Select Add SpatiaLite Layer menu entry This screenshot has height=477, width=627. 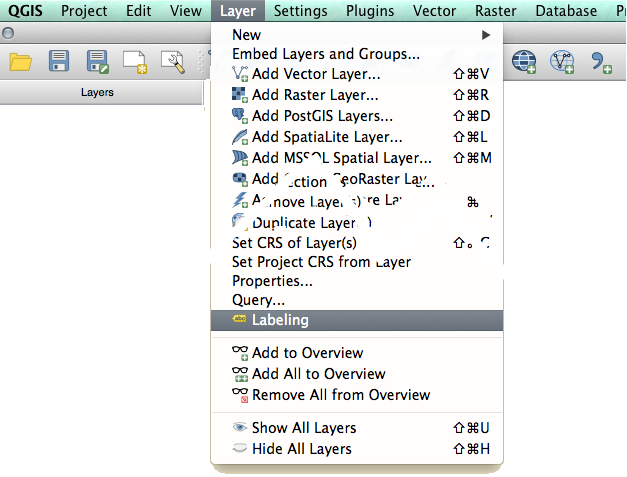(x=357, y=137)
